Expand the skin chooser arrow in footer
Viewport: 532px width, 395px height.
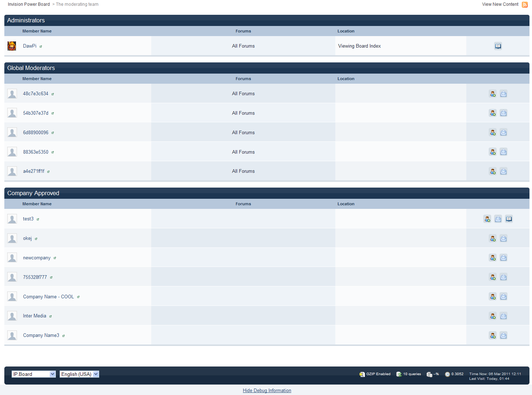point(53,374)
